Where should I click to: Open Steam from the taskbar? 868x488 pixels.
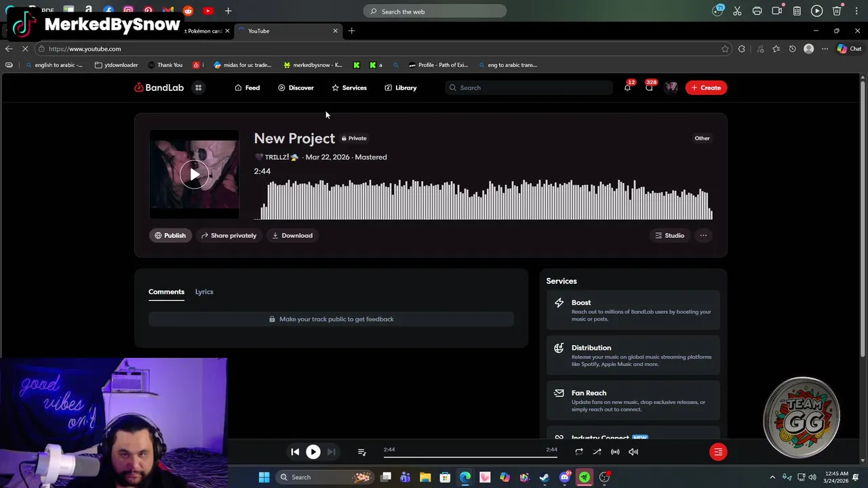[x=545, y=477]
